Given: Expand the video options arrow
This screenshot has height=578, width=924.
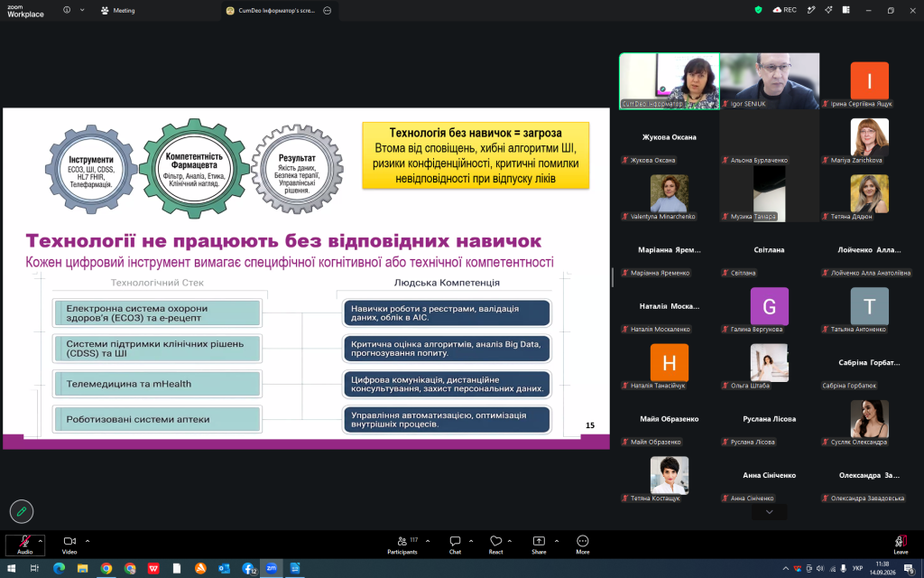Looking at the screenshot, I should tap(88, 540).
